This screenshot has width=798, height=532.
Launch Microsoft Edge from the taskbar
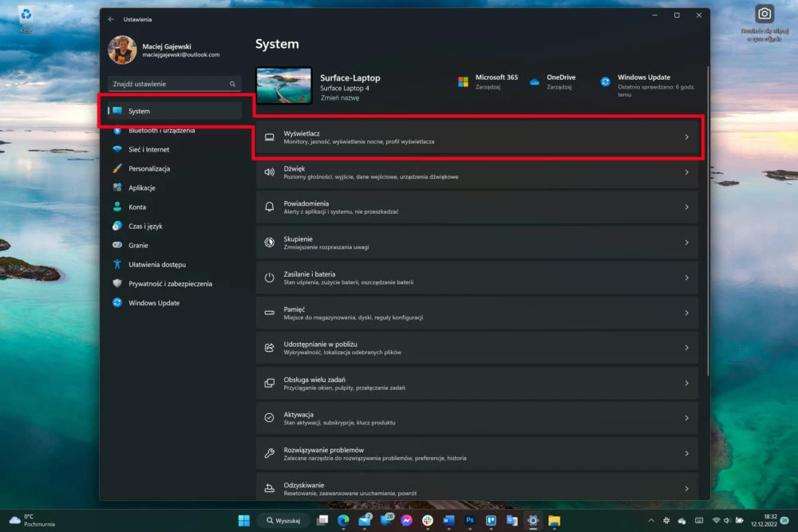pyautogui.click(x=343, y=520)
